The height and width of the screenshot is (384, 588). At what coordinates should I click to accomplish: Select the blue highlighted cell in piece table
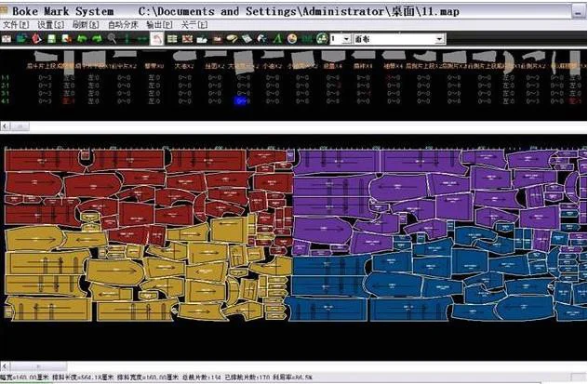tap(242, 101)
